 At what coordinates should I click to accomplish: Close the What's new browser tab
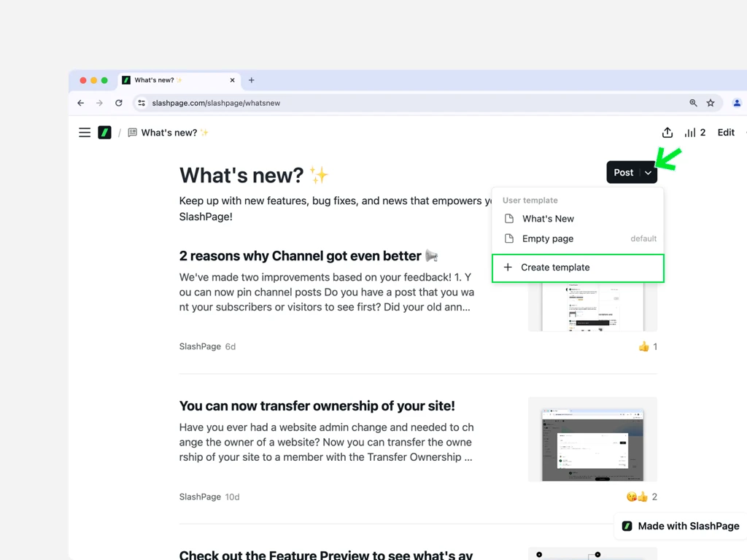(x=233, y=80)
